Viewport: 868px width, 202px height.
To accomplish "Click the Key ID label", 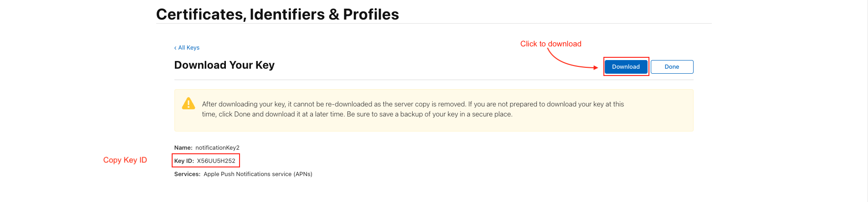I will point(184,161).
